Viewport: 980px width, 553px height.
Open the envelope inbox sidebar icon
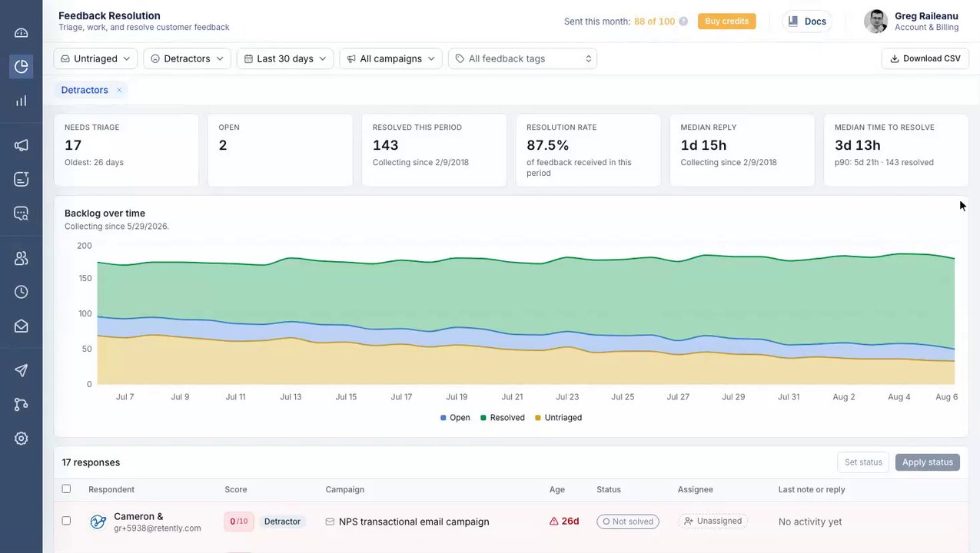click(21, 326)
